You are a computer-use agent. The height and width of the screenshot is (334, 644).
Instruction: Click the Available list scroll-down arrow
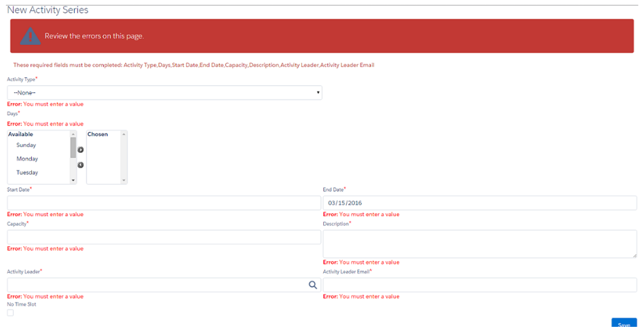tap(73, 180)
